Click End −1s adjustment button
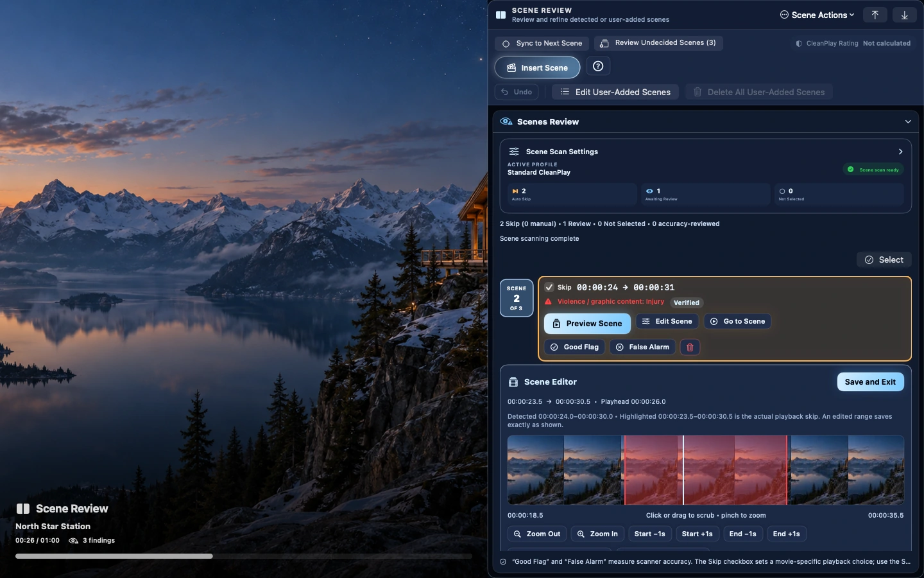 [x=742, y=534]
